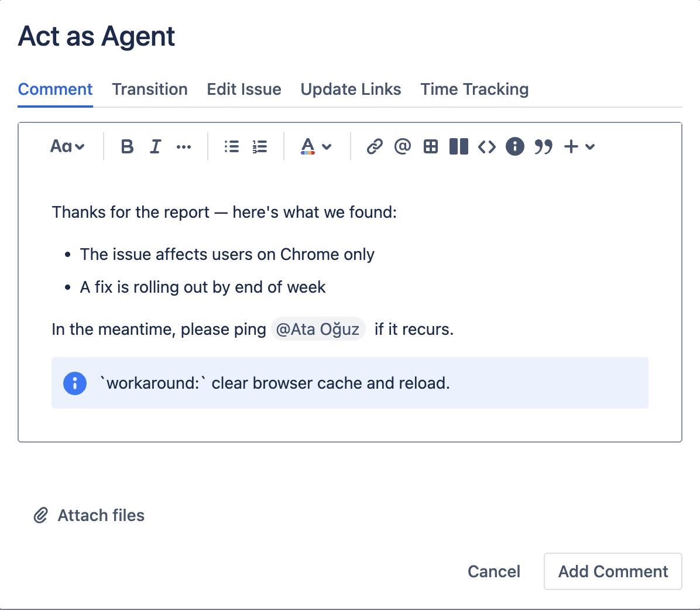Open the Update Links tab

click(351, 90)
